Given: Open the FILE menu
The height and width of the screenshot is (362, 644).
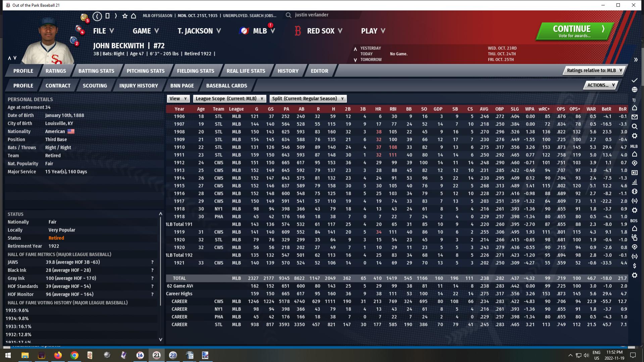Looking at the screenshot, I should pos(103,31).
